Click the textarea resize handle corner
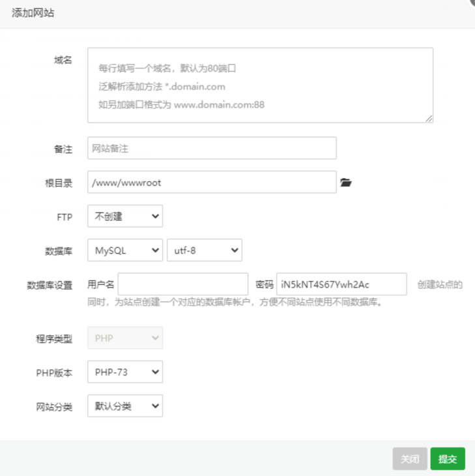This screenshot has height=476, width=475. (x=429, y=119)
